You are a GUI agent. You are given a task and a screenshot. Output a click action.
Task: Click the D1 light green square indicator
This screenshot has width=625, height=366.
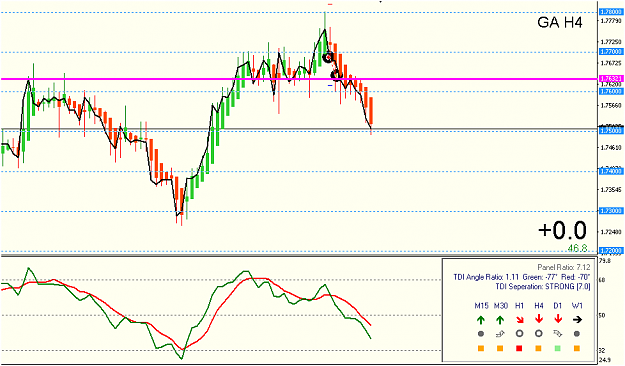pos(558,348)
